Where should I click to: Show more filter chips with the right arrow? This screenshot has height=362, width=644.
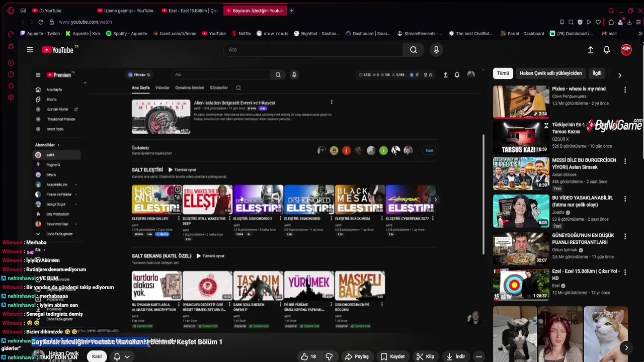click(x=620, y=75)
